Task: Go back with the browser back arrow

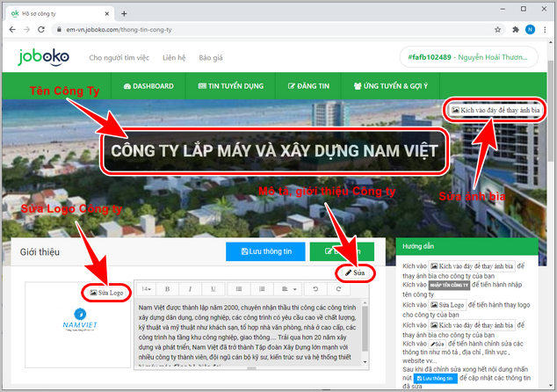Action: [12, 30]
